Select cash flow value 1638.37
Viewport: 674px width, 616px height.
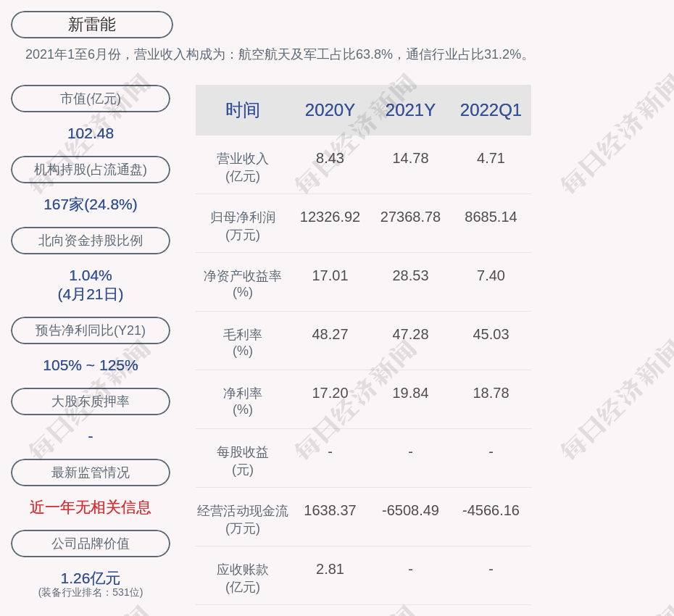330,511
